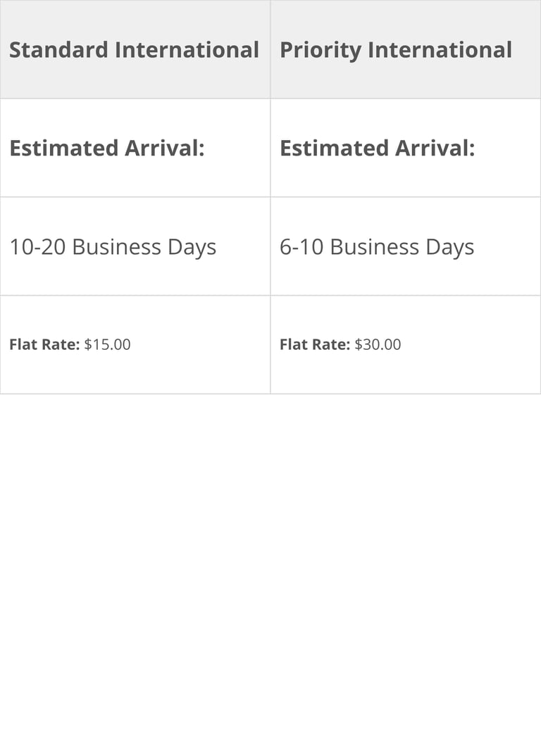This screenshot has width=541, height=756.
Task: Select Estimated Arrival label under Priority International
Action: click(x=377, y=148)
